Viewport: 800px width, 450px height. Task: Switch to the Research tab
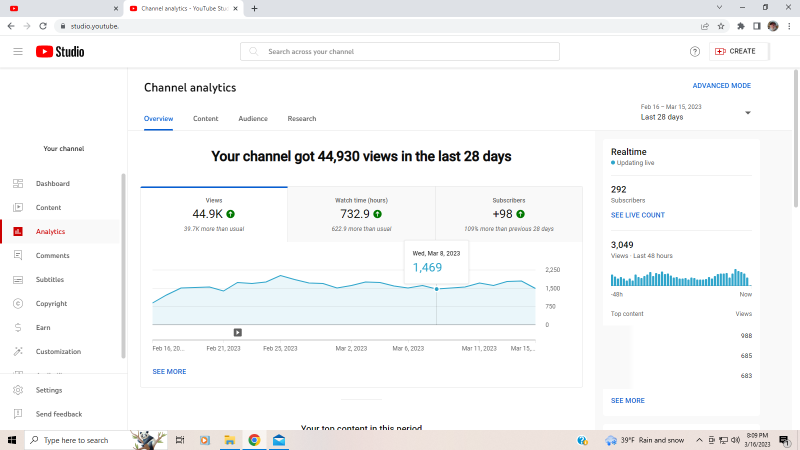click(x=302, y=119)
